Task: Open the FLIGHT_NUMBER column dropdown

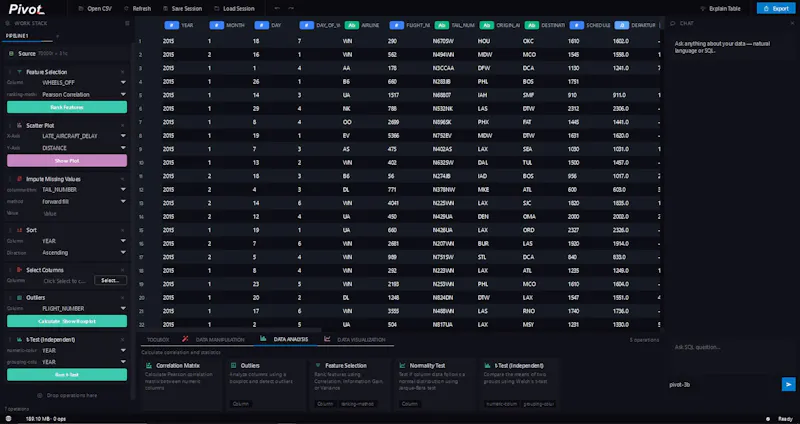Action: (84, 309)
